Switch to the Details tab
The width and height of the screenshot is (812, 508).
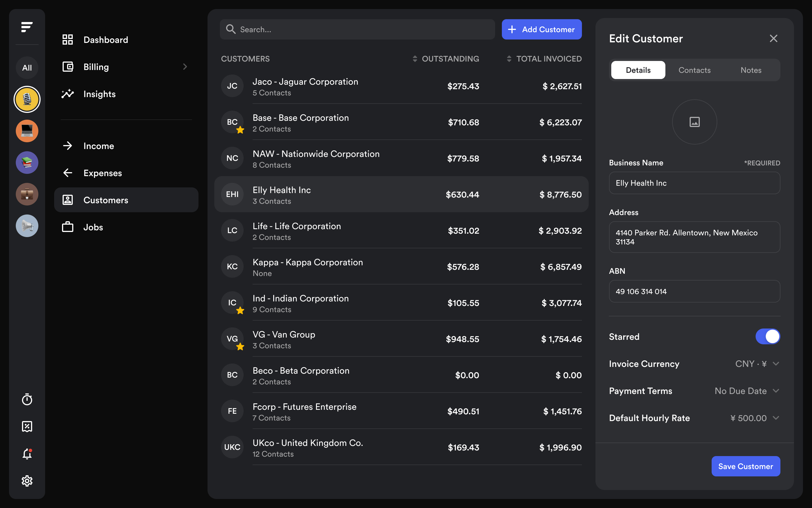(638, 70)
